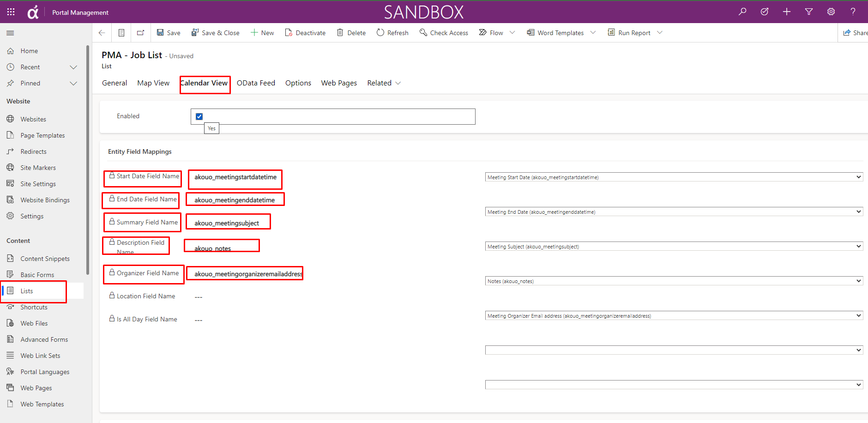Click the Share icon
868x423 pixels.
click(x=846, y=32)
